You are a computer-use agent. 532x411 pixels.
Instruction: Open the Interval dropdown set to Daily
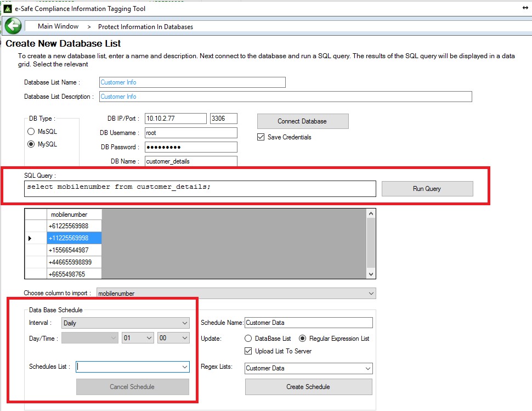coord(126,323)
